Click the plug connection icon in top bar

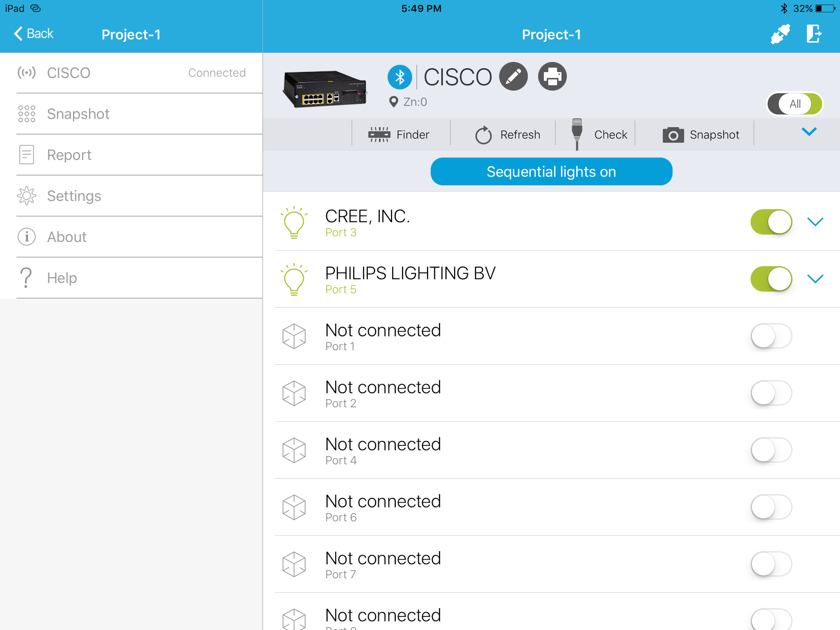(780, 34)
